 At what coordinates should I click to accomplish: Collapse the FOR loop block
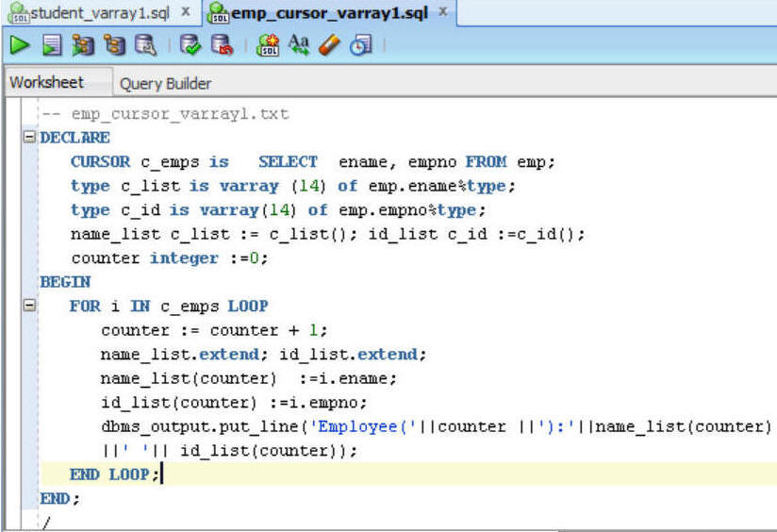coord(30,306)
